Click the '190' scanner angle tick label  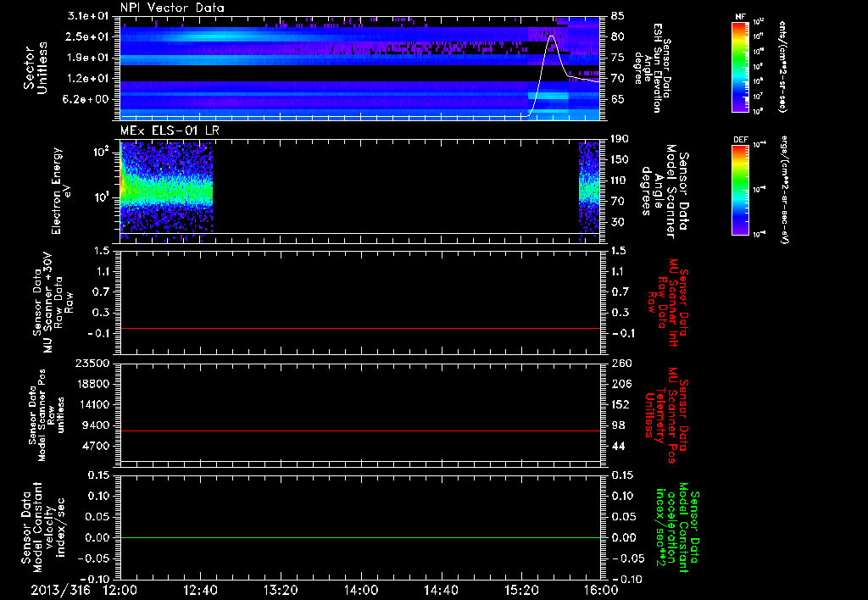619,139
